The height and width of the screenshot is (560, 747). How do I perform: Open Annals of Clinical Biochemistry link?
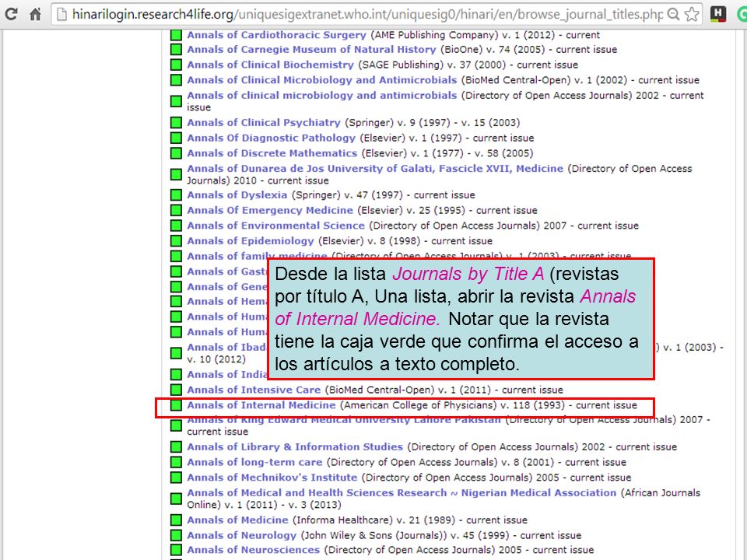(270, 65)
